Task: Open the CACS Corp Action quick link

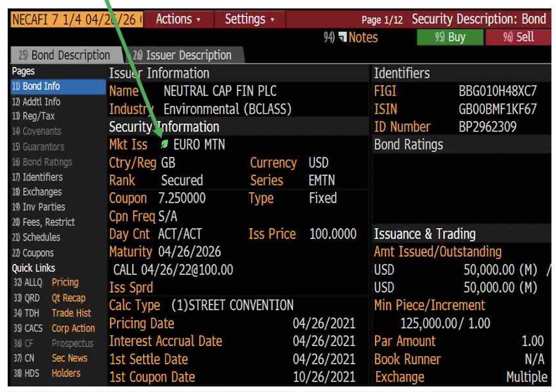Action: pyautogui.click(x=54, y=329)
